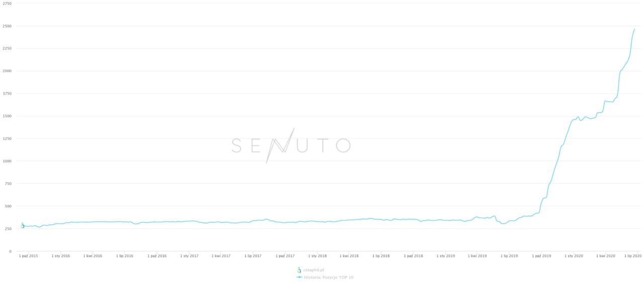Screen dimensions: 644x290
Task: Click the small bottle icon at chart start
Action: (22, 226)
